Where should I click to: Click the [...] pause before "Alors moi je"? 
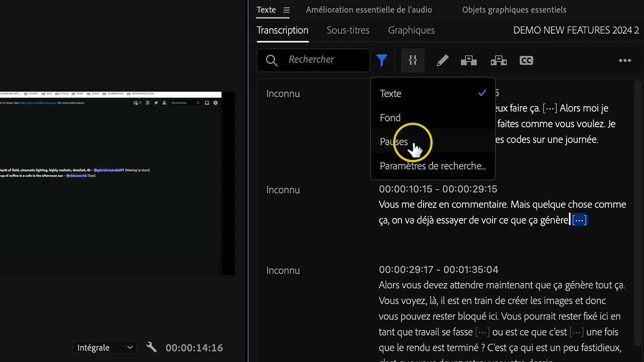[x=550, y=108]
